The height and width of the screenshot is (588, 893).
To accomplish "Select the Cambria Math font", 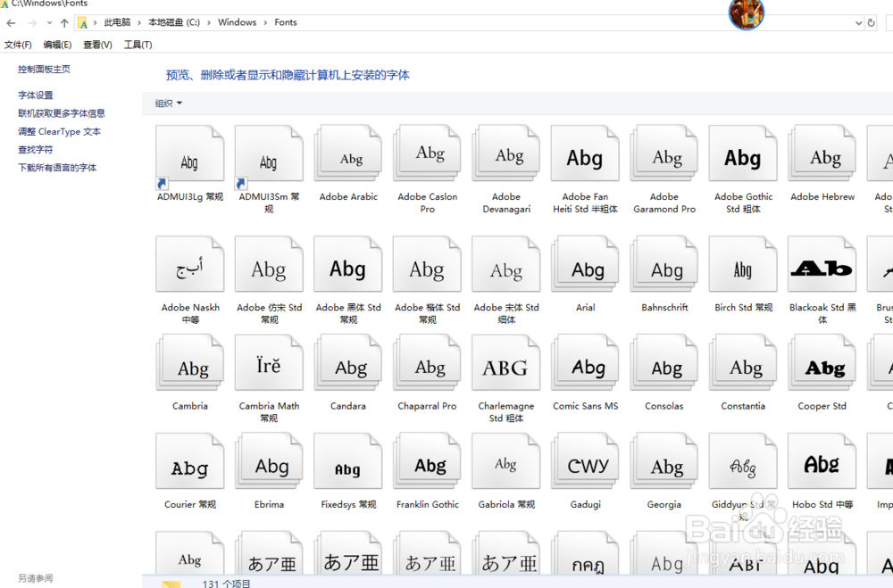I will (x=269, y=362).
